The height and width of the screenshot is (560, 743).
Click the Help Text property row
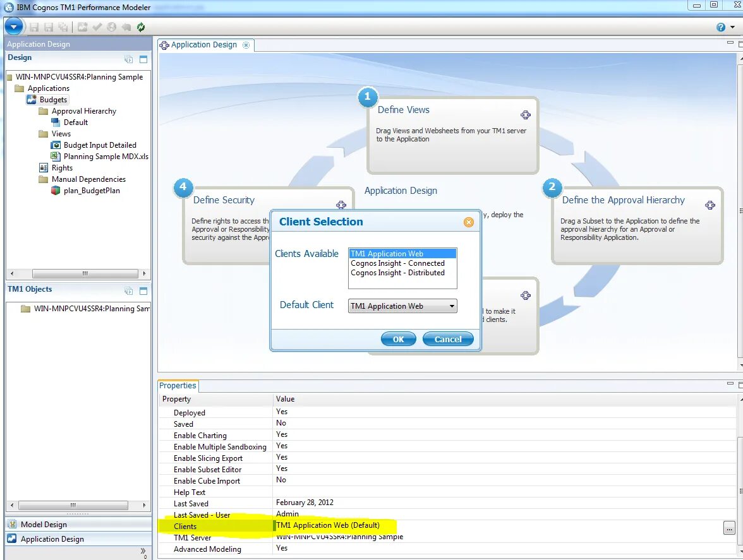coord(447,492)
